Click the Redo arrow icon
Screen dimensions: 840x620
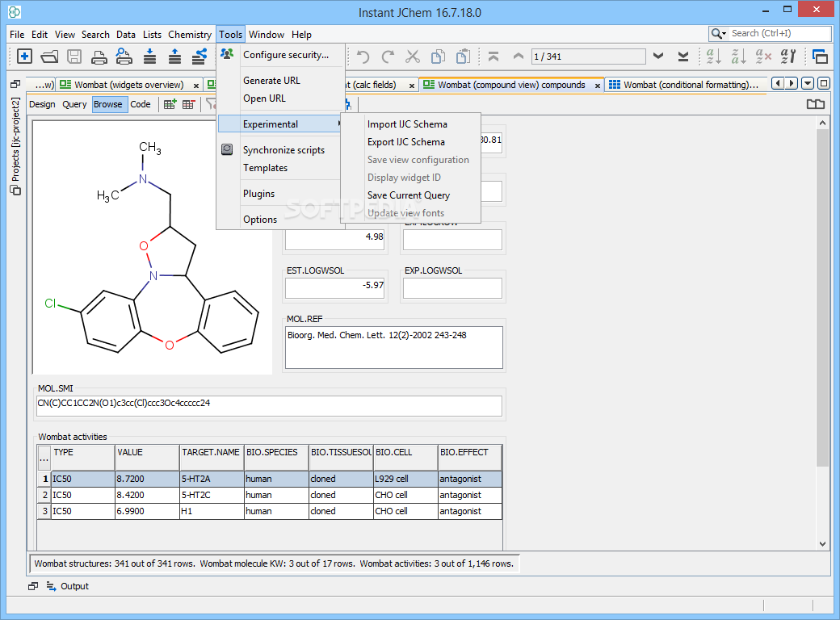pos(388,57)
